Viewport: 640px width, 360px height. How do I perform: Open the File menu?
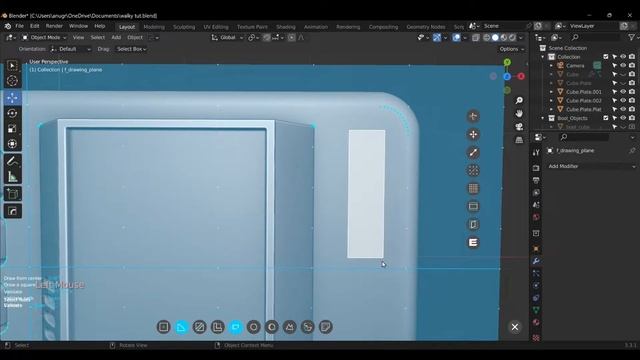click(x=19, y=26)
